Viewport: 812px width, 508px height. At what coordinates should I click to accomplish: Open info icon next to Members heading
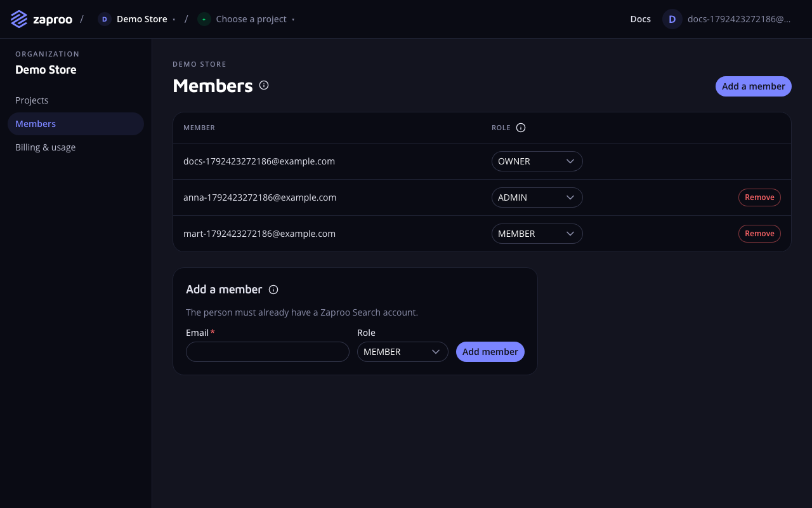(264, 85)
